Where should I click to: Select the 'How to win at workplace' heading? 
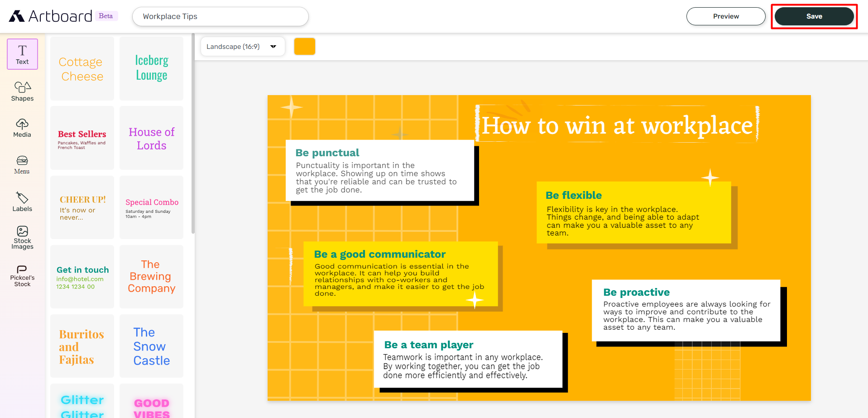[617, 125]
